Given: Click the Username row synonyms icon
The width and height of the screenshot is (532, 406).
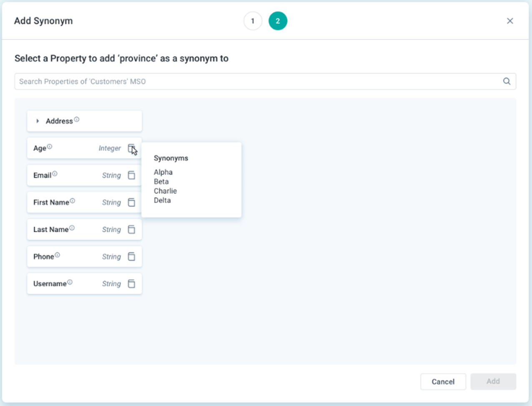Looking at the screenshot, I should pyautogui.click(x=131, y=284).
